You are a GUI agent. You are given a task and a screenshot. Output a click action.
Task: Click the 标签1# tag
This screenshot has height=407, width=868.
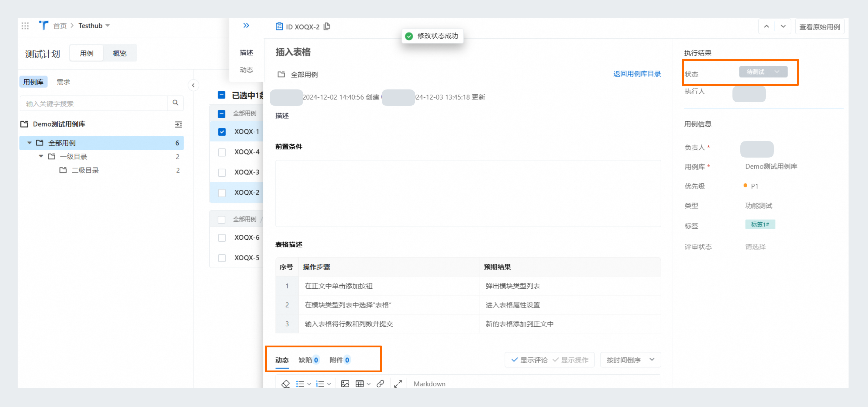[x=760, y=224]
